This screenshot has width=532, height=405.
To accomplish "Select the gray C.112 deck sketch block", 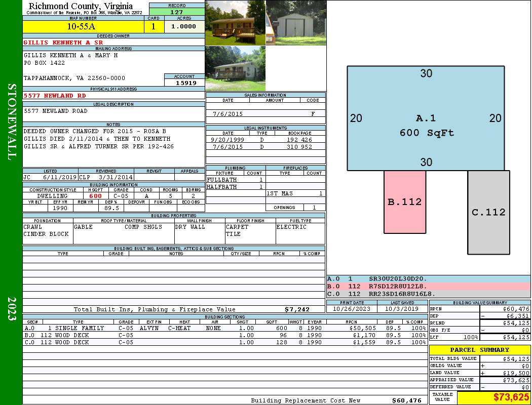I will pos(488,212).
